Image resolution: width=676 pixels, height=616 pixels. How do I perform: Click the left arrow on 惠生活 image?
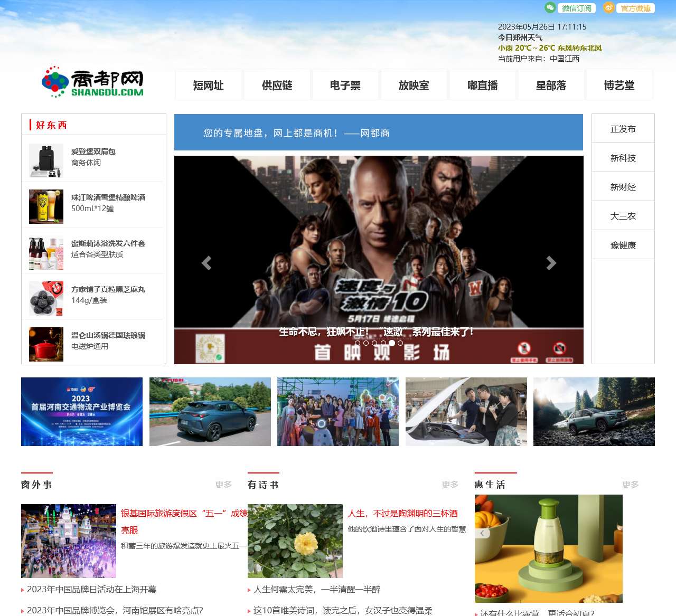[x=482, y=533]
